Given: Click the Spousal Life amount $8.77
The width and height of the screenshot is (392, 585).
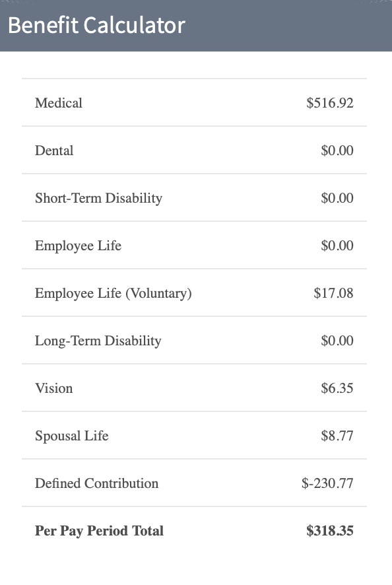Looking at the screenshot, I should 337,436.
